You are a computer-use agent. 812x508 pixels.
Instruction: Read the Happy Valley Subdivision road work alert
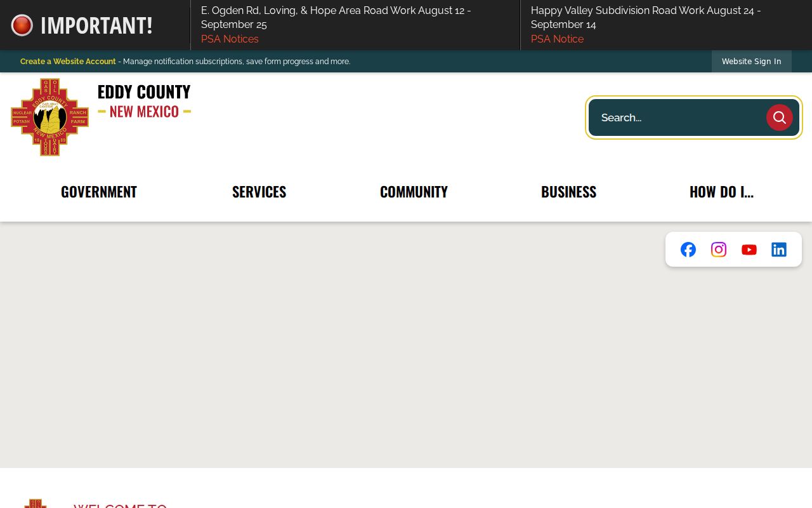pos(646,18)
